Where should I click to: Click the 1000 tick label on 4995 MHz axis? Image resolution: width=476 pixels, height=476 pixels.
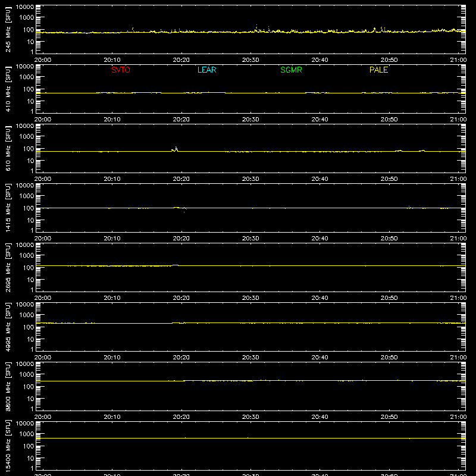27,315
